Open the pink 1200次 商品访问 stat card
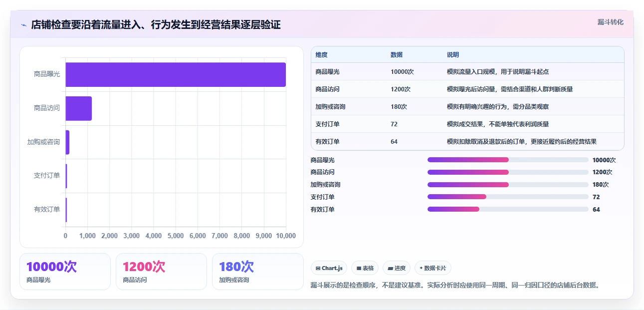This screenshot has width=644, height=310. (x=161, y=272)
